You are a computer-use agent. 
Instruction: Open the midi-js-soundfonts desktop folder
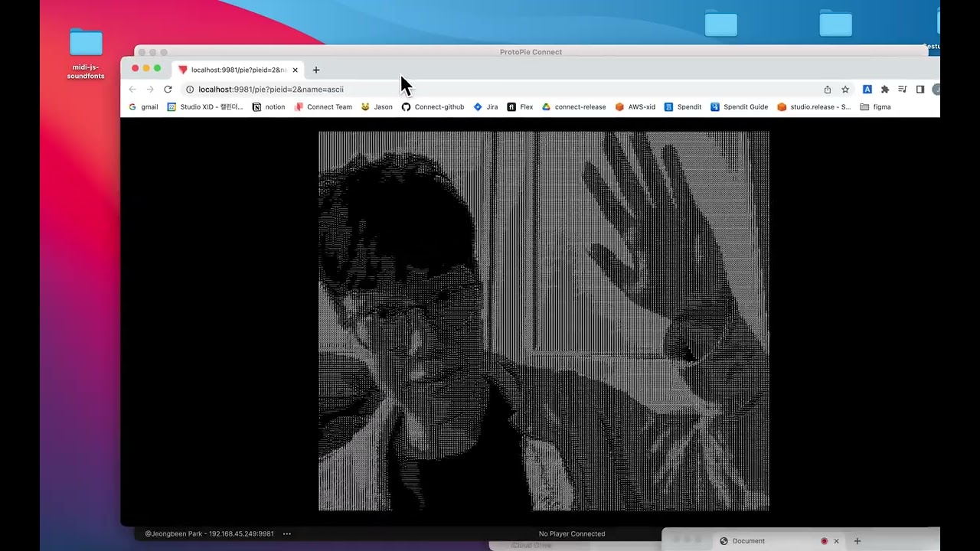(x=86, y=54)
